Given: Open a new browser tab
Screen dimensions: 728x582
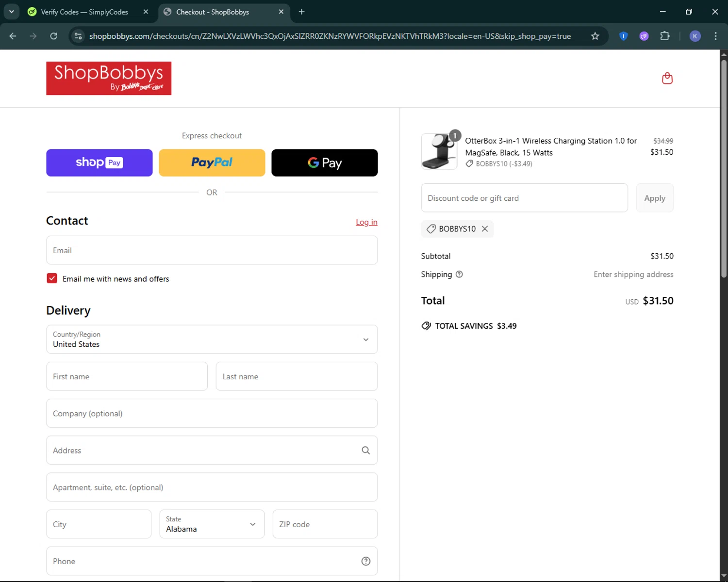Looking at the screenshot, I should (301, 12).
